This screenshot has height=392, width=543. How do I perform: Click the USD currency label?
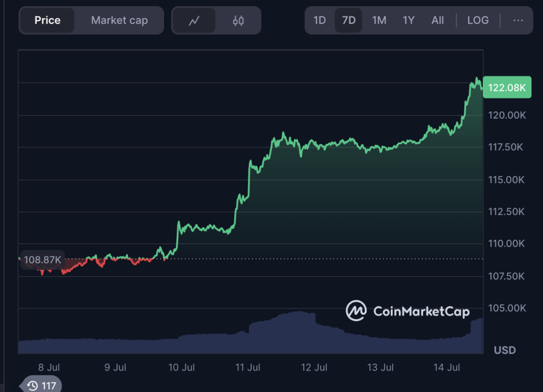click(505, 350)
